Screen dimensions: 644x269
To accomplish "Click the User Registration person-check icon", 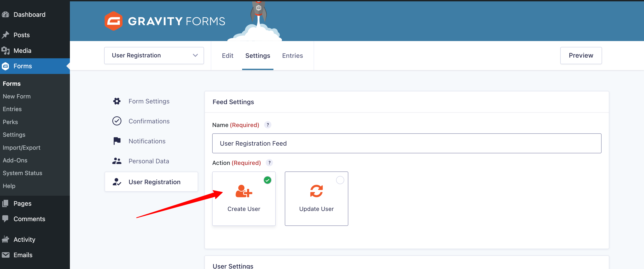I will click(x=117, y=182).
